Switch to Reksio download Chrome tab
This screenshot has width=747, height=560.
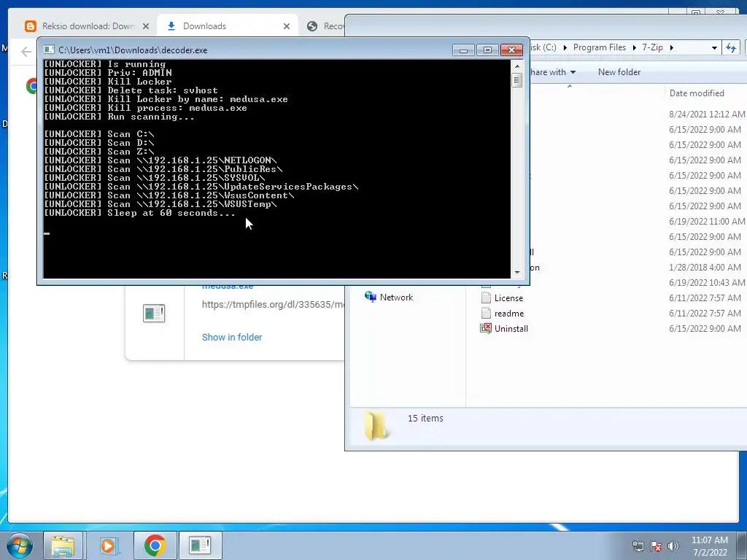[88, 26]
